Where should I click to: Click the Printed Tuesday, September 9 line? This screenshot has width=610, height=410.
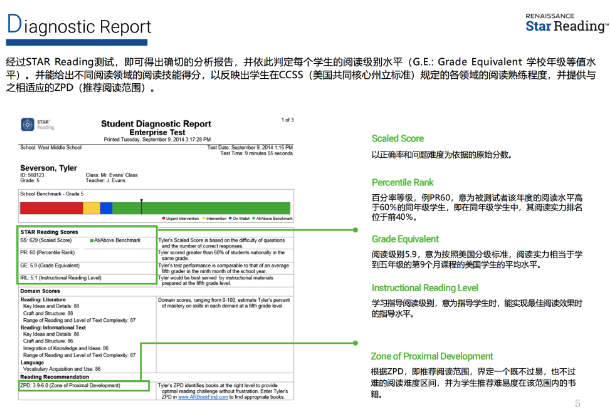point(157,139)
